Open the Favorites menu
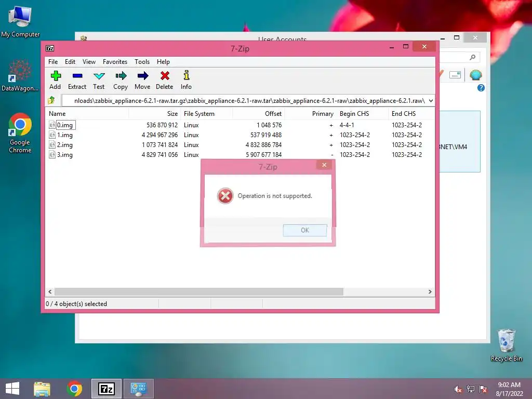 tap(115, 62)
